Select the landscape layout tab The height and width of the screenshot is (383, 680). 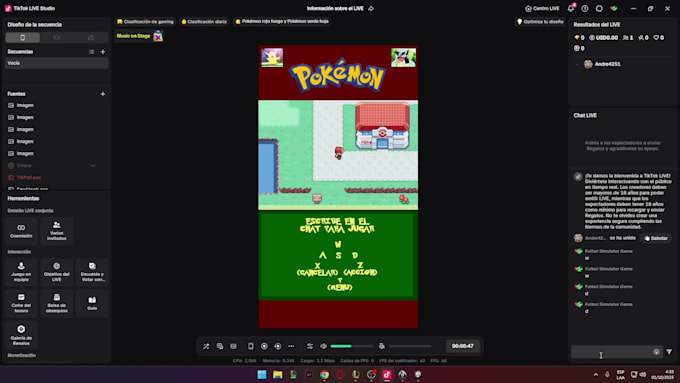pyautogui.click(x=57, y=38)
